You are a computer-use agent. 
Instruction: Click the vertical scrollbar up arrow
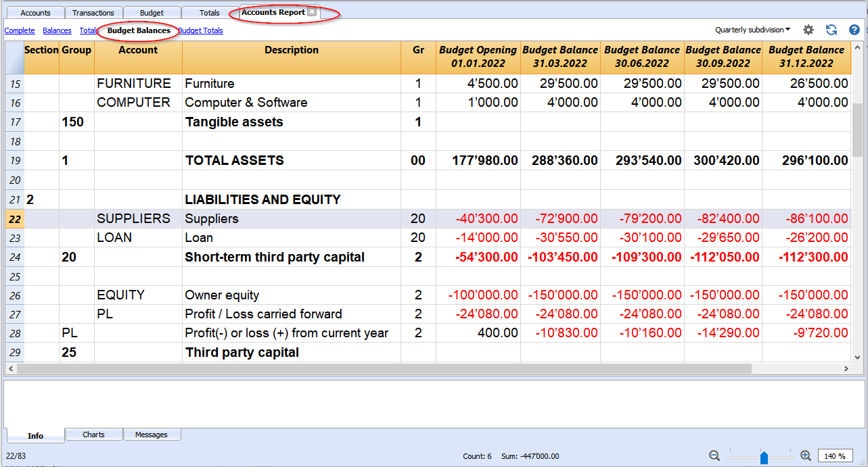tap(857, 47)
